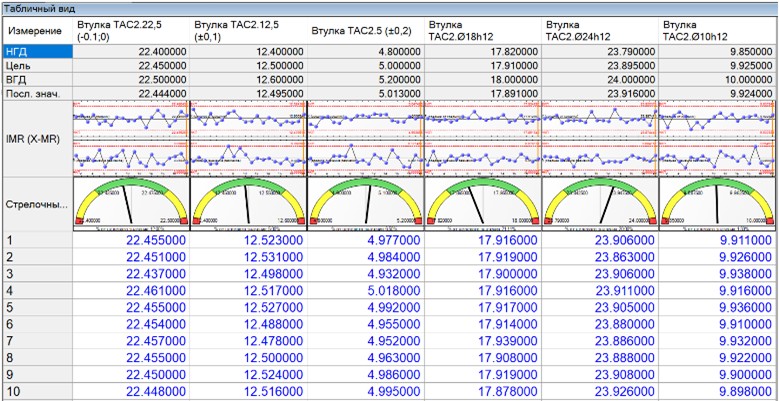Click the gauge dial for Втулка TAC2.Ø18h12
Viewport: 779px width, 401px height.
484,203
